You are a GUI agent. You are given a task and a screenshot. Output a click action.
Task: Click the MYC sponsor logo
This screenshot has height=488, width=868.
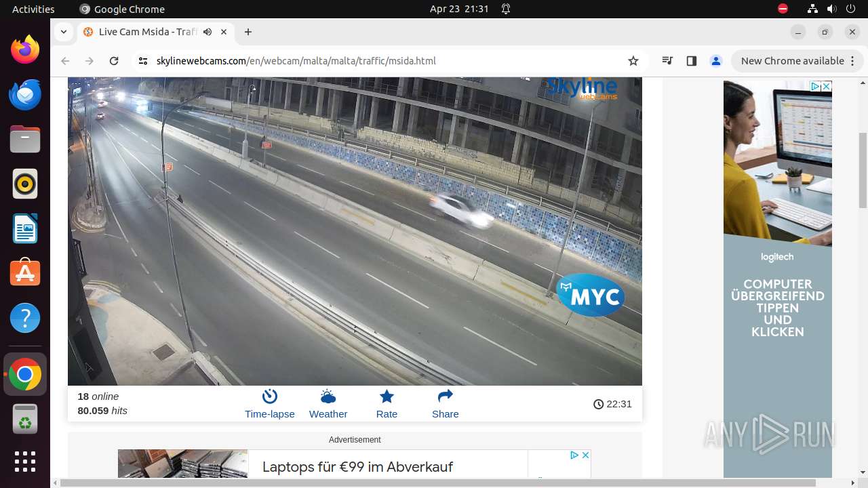(591, 296)
